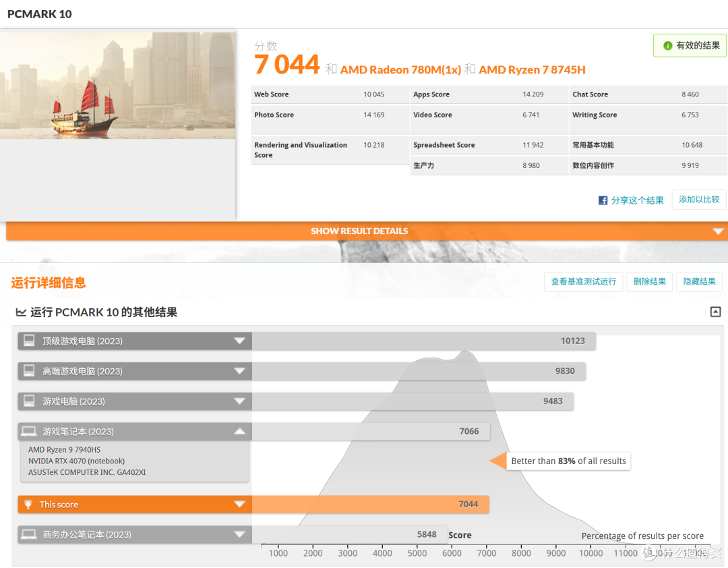Screen dimensions: 728x568
Task: Click the 运行详细信息 heading
Action: pos(49,283)
